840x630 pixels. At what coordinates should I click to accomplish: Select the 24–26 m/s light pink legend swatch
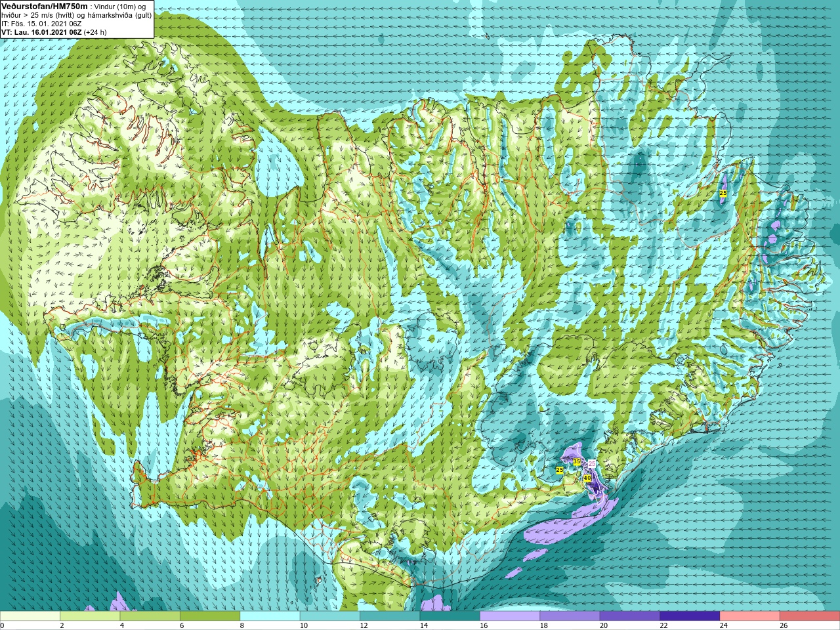[x=749, y=616]
